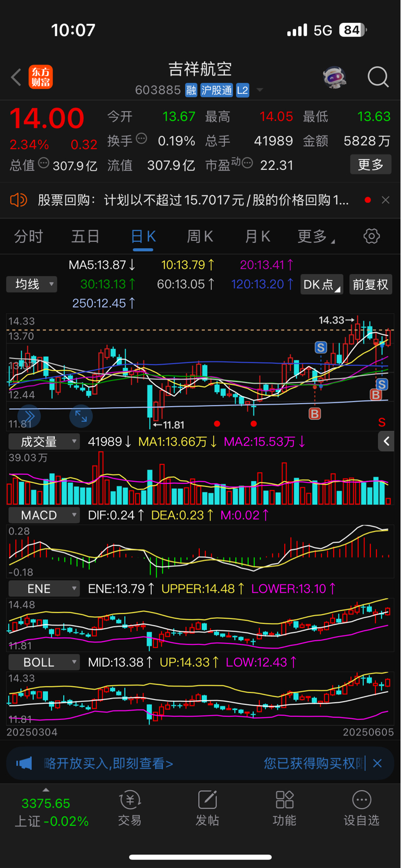Open the 设自选 watchlist icon
The width and height of the screenshot is (401, 868).
361,808
